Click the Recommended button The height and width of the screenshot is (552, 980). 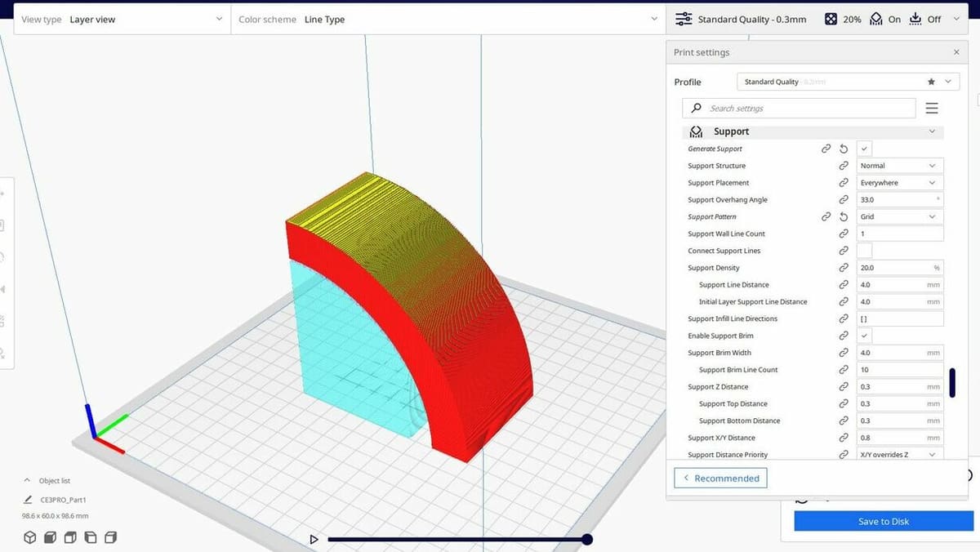point(720,479)
